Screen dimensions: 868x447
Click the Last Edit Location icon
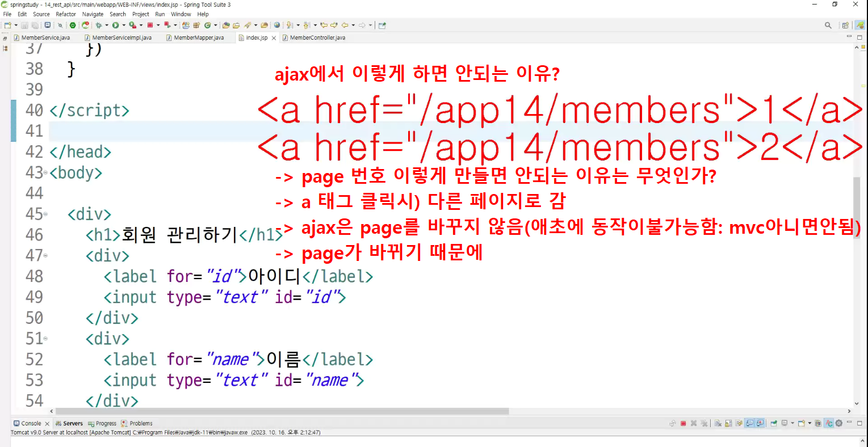324,25
